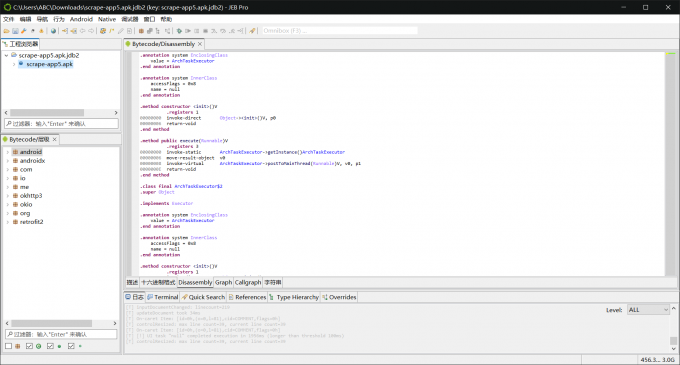Click the debugger stop square icon
680x365 pixels.
206,31
